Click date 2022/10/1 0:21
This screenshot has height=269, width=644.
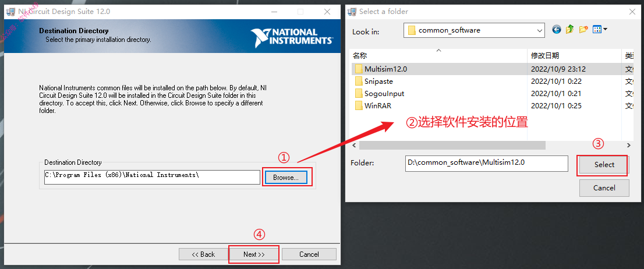click(556, 94)
